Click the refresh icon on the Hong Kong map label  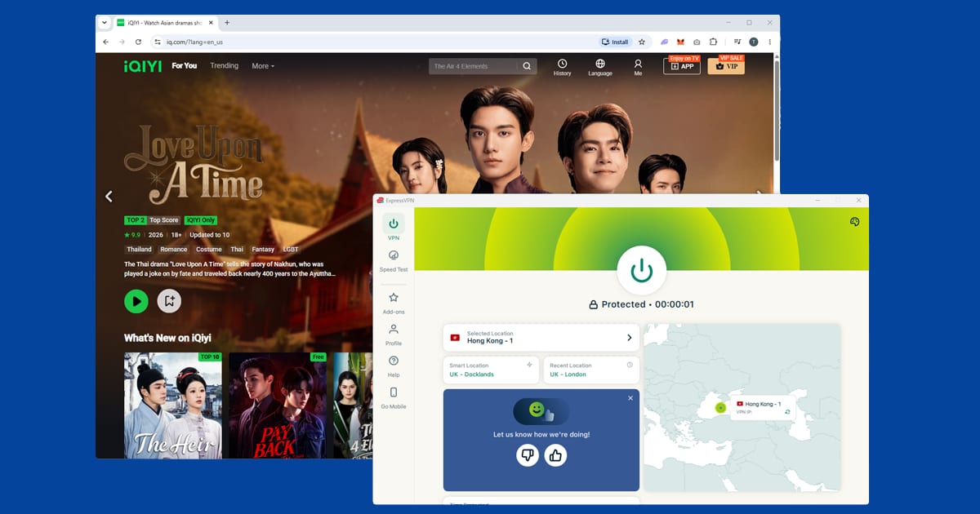click(x=787, y=412)
